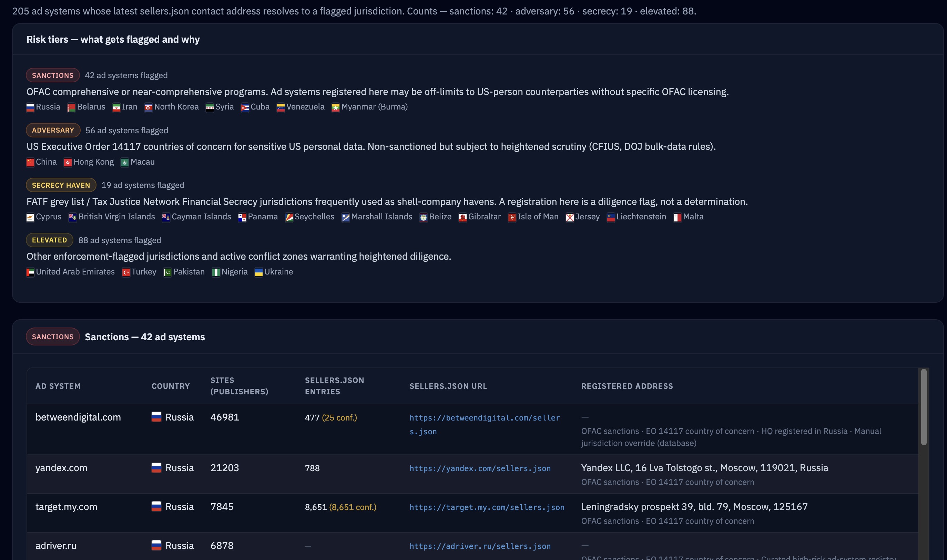
Task: Click the Pakistan flag icon
Action: pos(167,272)
